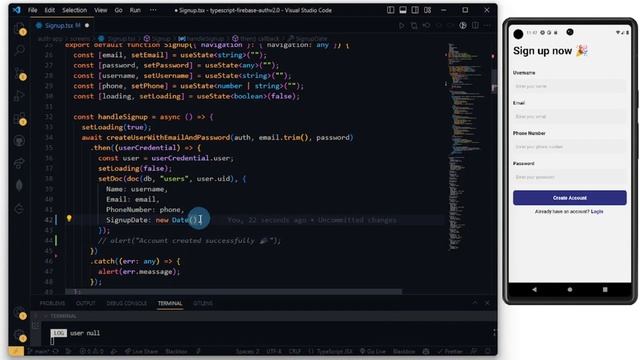Open the Source Control view
Viewport: 640px width, 360px height.
pos(19,73)
